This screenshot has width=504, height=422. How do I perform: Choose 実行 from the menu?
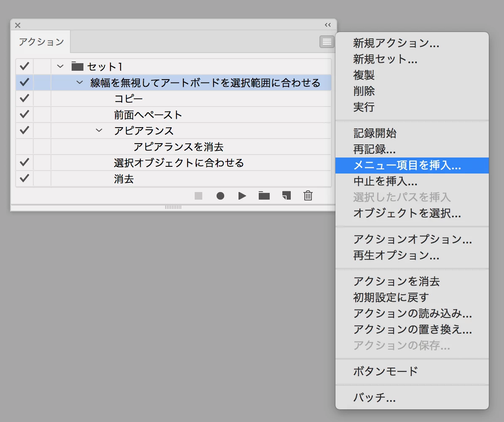[x=412, y=107]
